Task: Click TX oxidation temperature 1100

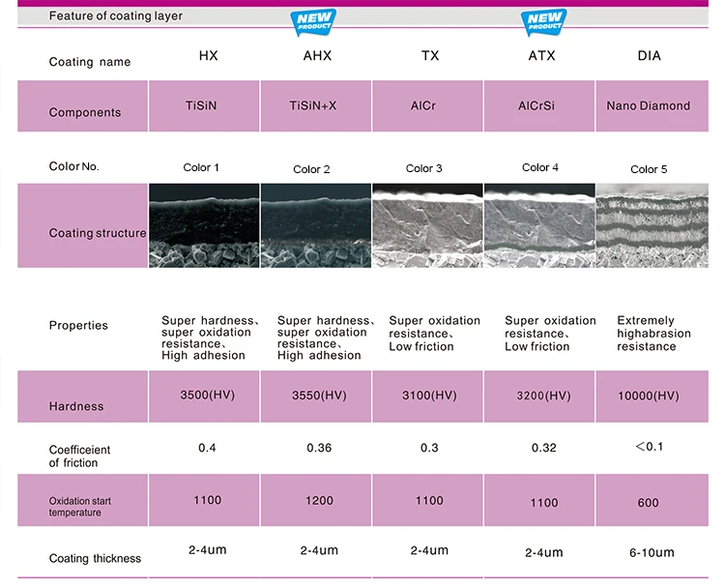Action: [429, 501]
